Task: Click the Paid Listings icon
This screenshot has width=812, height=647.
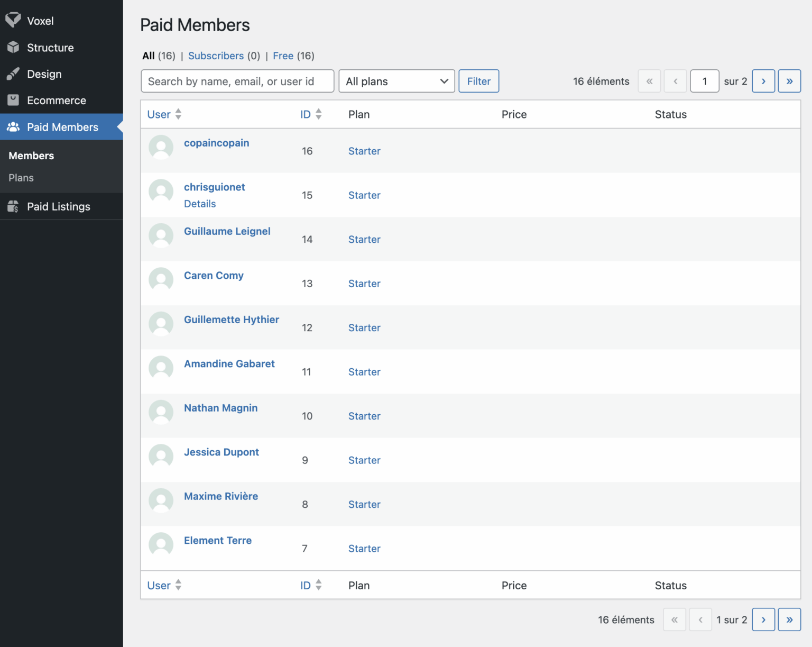Action: (13, 206)
